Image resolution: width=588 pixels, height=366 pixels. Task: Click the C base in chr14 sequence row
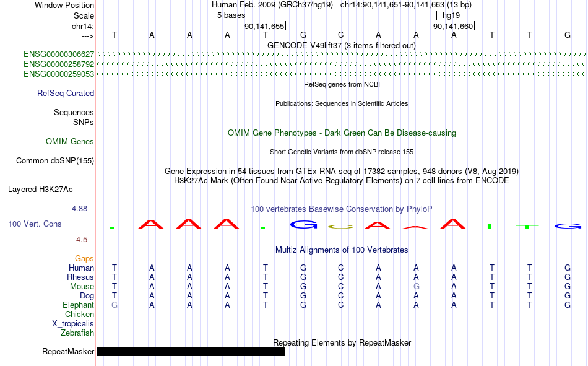[x=340, y=35]
